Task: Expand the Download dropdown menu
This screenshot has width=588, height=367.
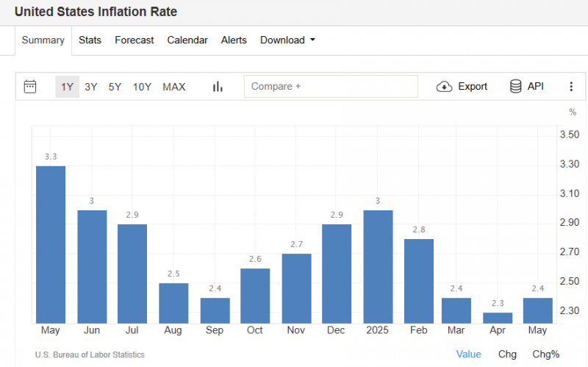Action: coord(287,40)
